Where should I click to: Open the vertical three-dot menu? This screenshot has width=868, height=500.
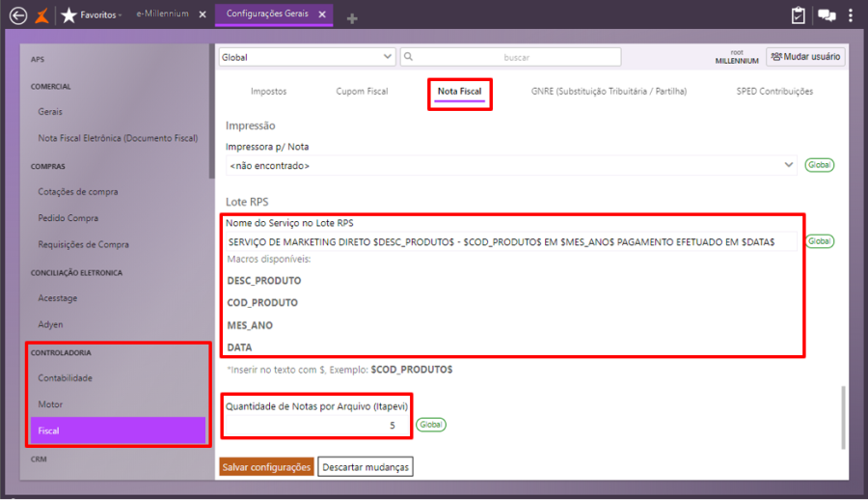tap(851, 15)
